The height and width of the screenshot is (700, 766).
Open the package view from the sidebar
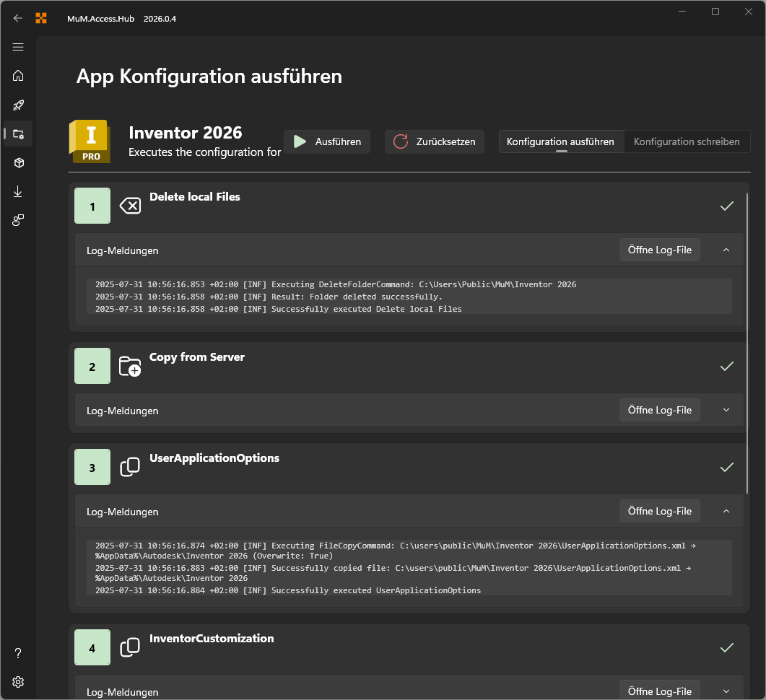pos(18,162)
